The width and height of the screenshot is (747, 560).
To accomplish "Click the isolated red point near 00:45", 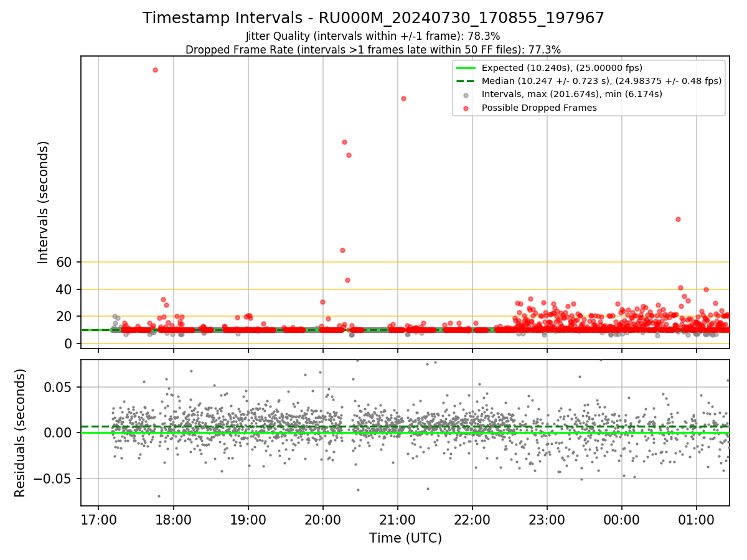I will 678,219.
